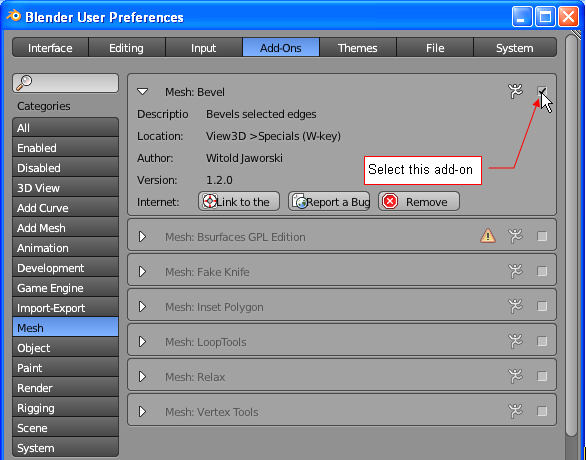Image resolution: width=586 pixels, height=460 pixels.
Task: Click the community support icon for Mesh: Bevel
Action: coord(515,91)
